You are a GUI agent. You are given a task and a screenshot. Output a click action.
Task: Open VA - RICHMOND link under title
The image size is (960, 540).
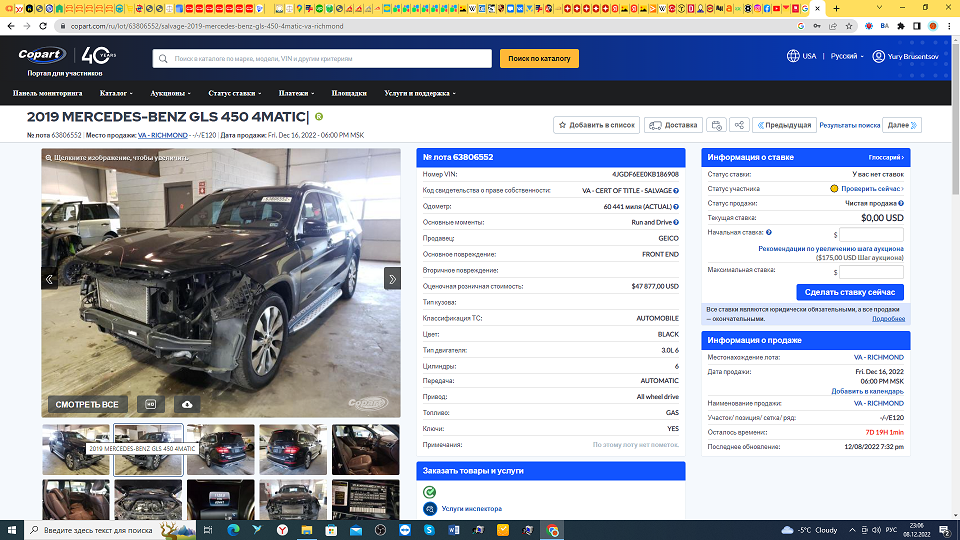[x=162, y=135]
